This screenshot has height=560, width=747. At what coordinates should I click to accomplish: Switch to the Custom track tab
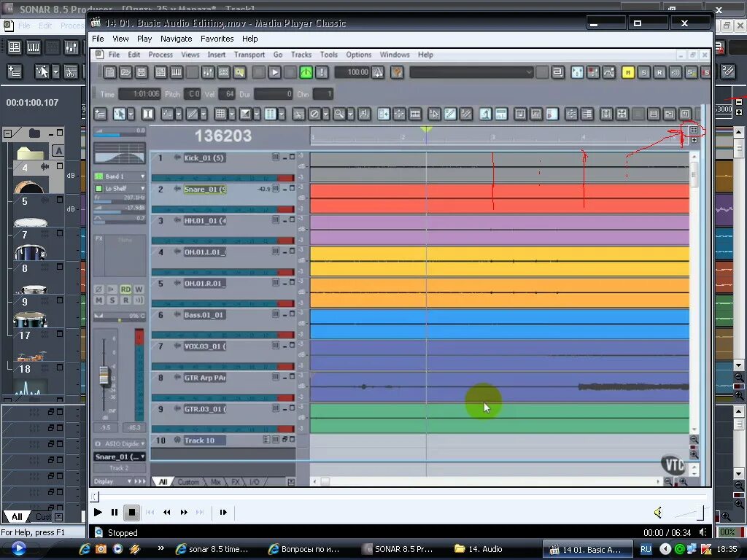[x=188, y=482]
